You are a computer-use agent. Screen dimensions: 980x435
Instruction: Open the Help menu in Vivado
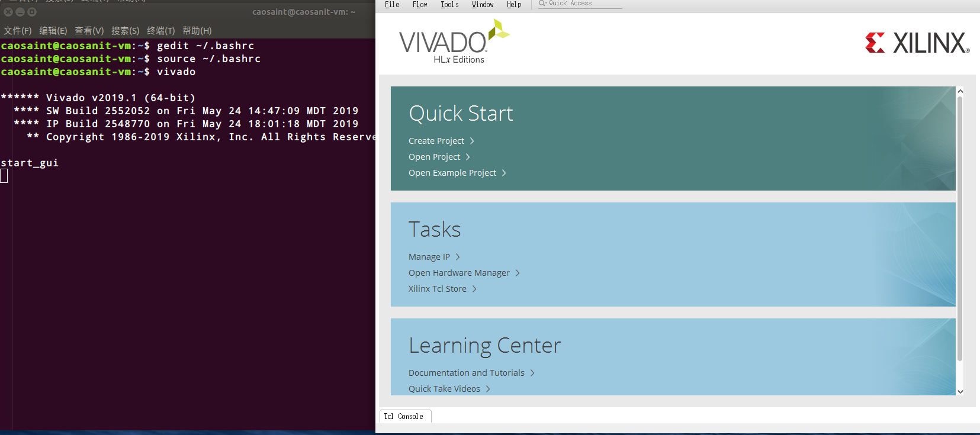pyautogui.click(x=514, y=5)
